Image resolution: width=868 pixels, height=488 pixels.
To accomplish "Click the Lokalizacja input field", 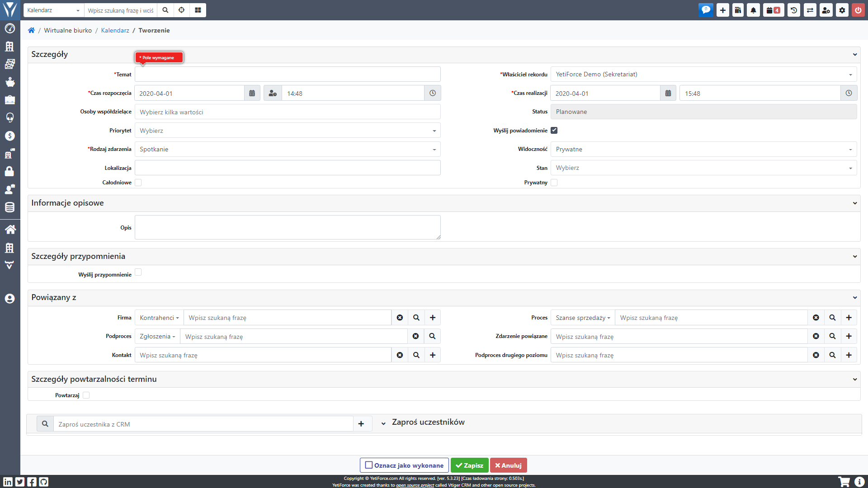I will tap(288, 168).
